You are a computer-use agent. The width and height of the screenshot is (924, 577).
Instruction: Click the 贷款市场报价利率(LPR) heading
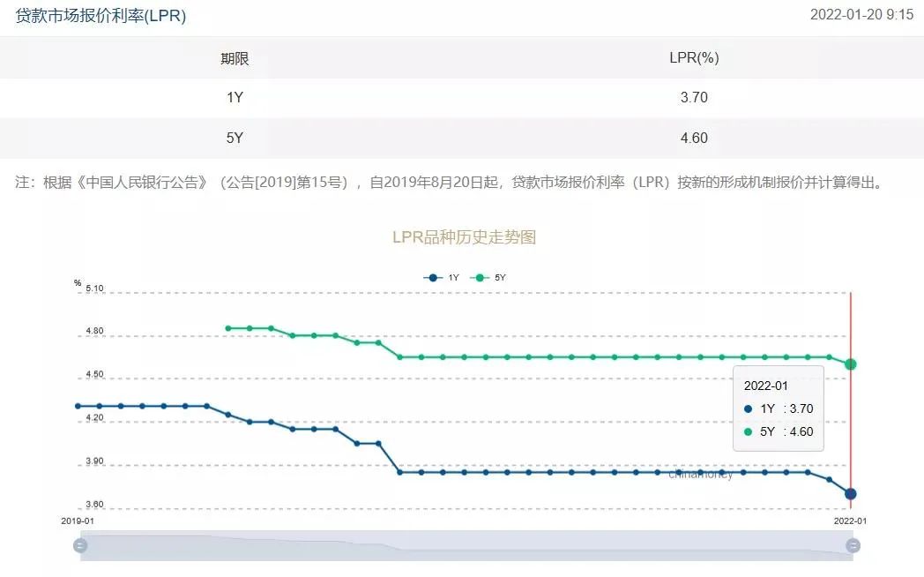[101, 16]
